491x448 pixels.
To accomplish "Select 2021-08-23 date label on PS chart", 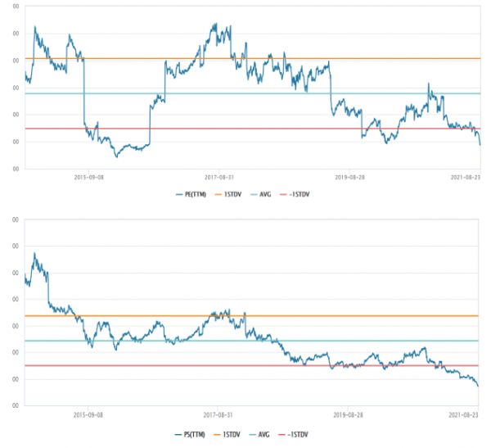I will pos(465,415).
